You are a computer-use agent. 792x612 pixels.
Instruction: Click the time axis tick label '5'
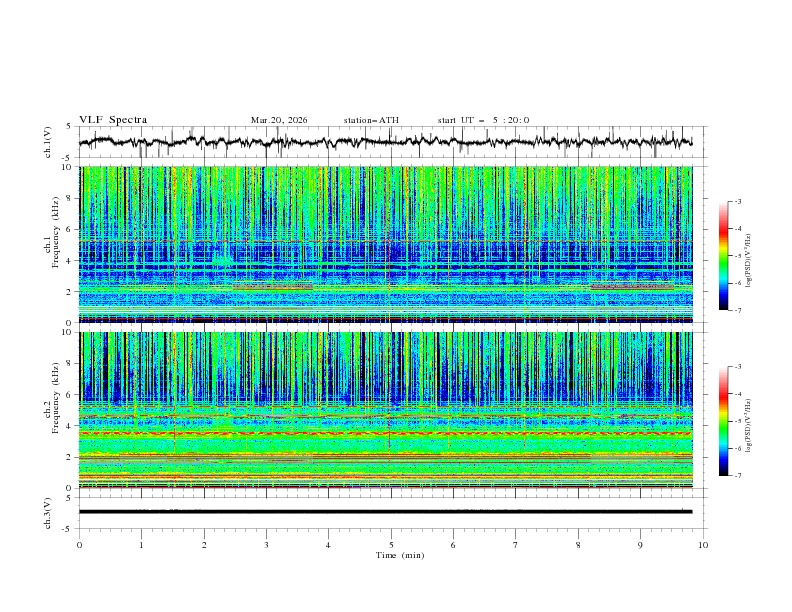pos(391,545)
